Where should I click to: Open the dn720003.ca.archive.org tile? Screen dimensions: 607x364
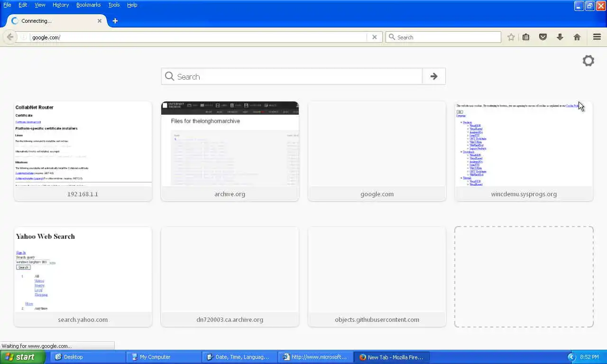[x=230, y=277]
